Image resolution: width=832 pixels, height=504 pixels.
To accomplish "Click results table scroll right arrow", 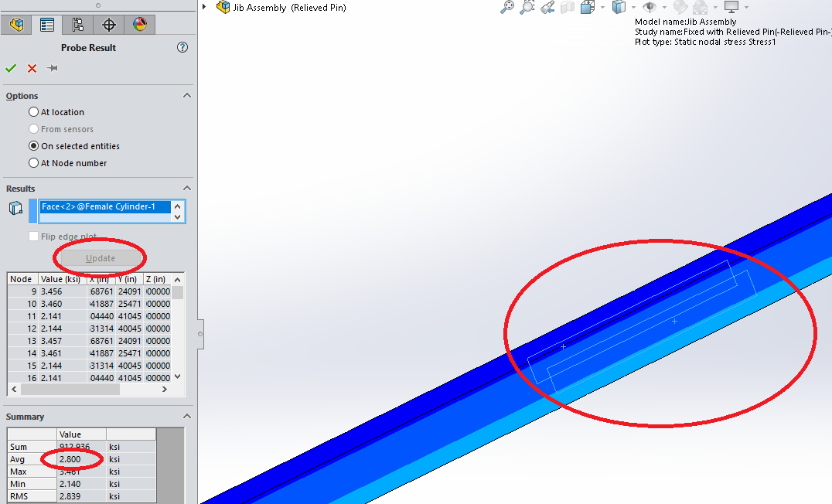I will 165,390.
